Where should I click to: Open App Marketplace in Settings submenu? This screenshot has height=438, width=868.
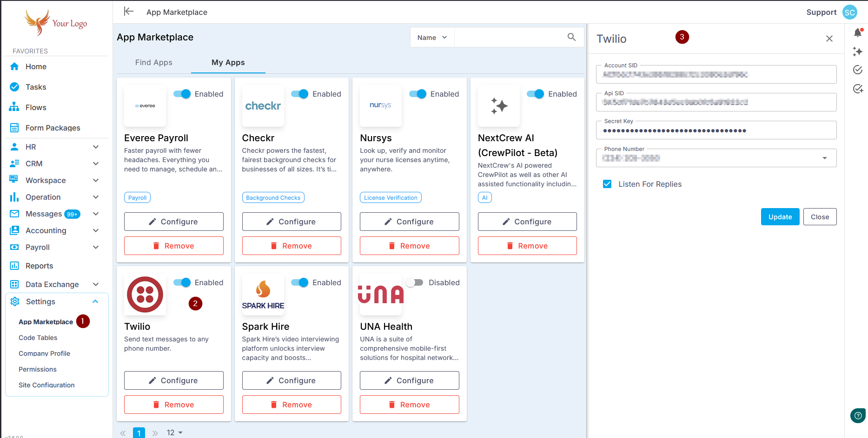pyautogui.click(x=46, y=322)
